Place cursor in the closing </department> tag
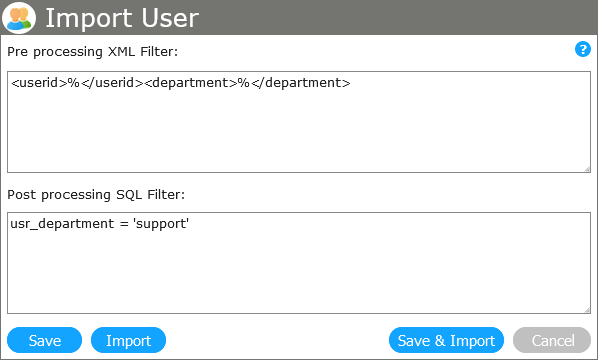 coord(301,83)
